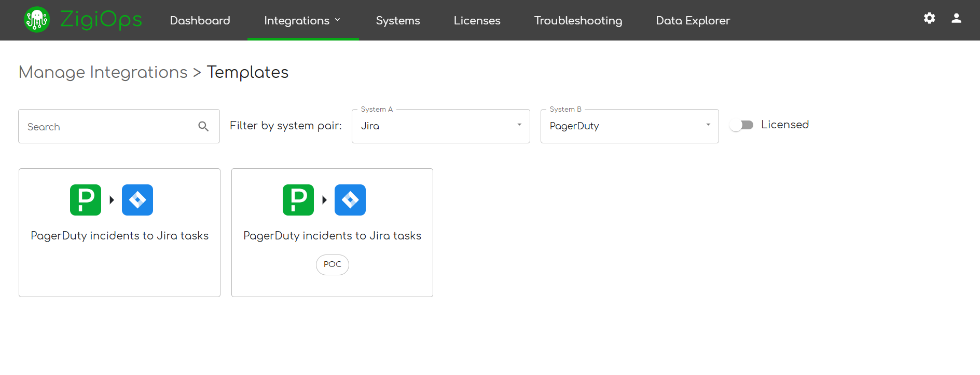This screenshot has width=980, height=375.
Task: Open the Integrations menu
Action: pos(303,20)
